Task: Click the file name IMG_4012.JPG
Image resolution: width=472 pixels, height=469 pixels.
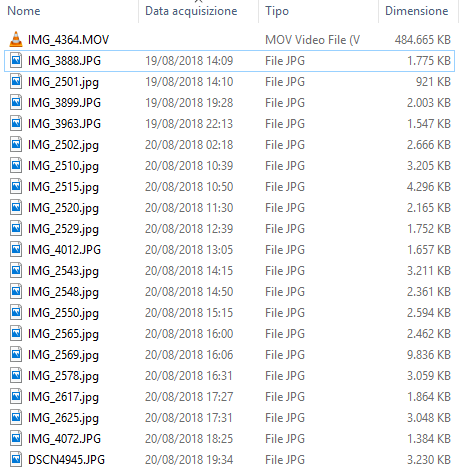Action: pyautogui.click(x=64, y=250)
